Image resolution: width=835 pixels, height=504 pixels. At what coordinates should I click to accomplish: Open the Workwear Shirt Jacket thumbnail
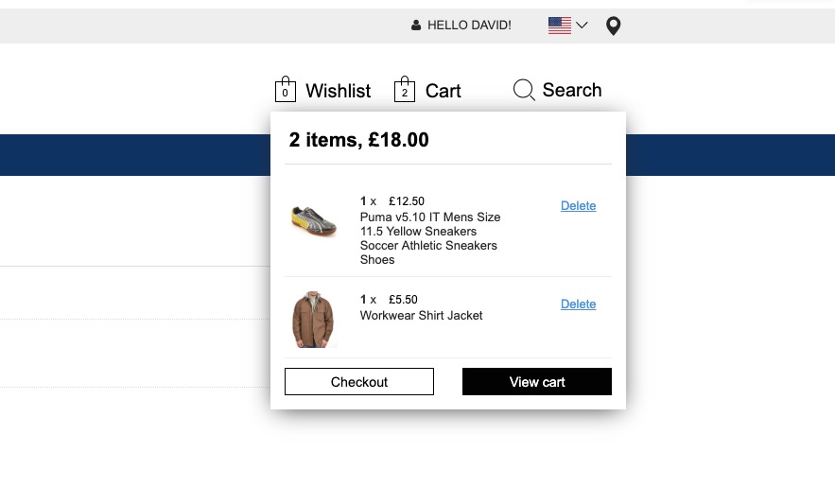pos(313,320)
